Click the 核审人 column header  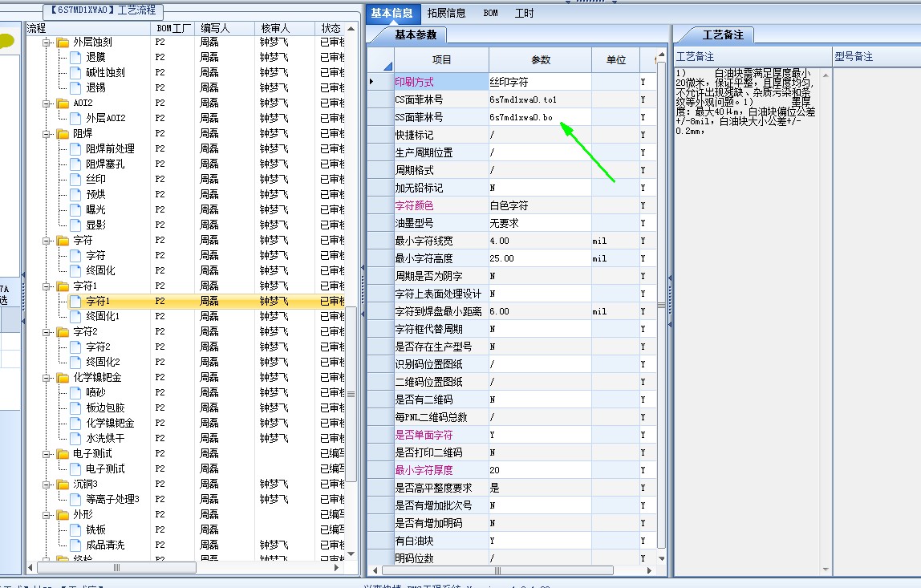coord(285,28)
